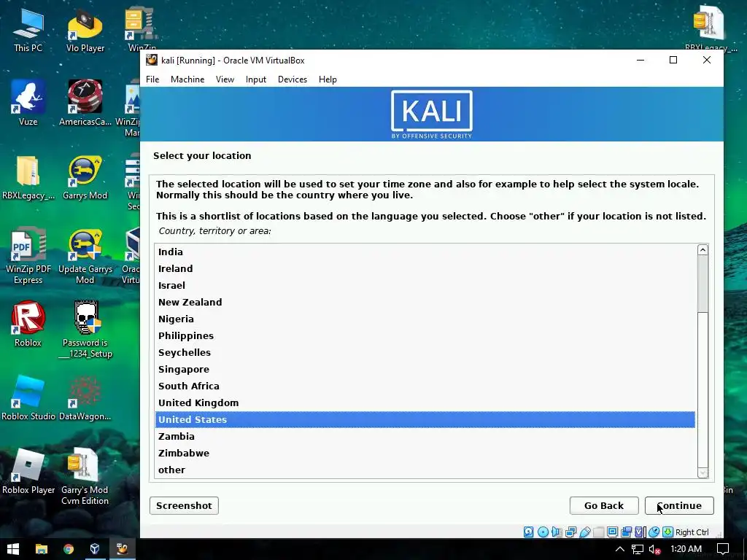Open the Machine menu

click(187, 79)
